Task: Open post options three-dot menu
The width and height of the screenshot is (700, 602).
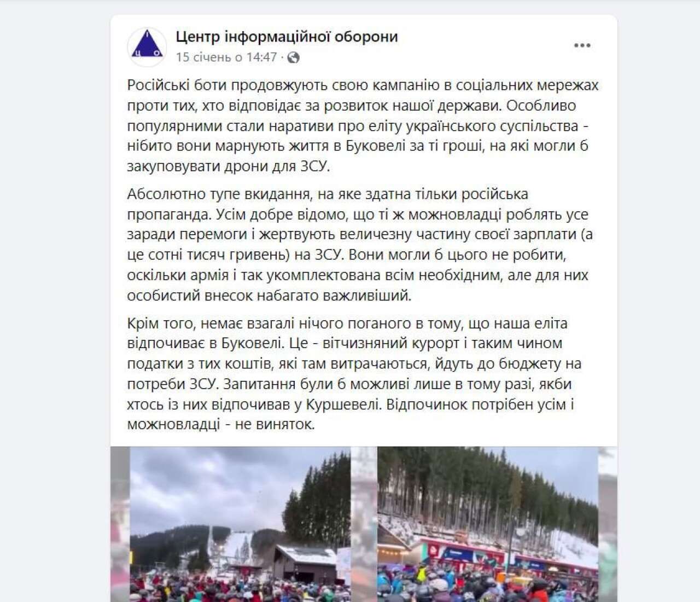Action: tap(582, 45)
